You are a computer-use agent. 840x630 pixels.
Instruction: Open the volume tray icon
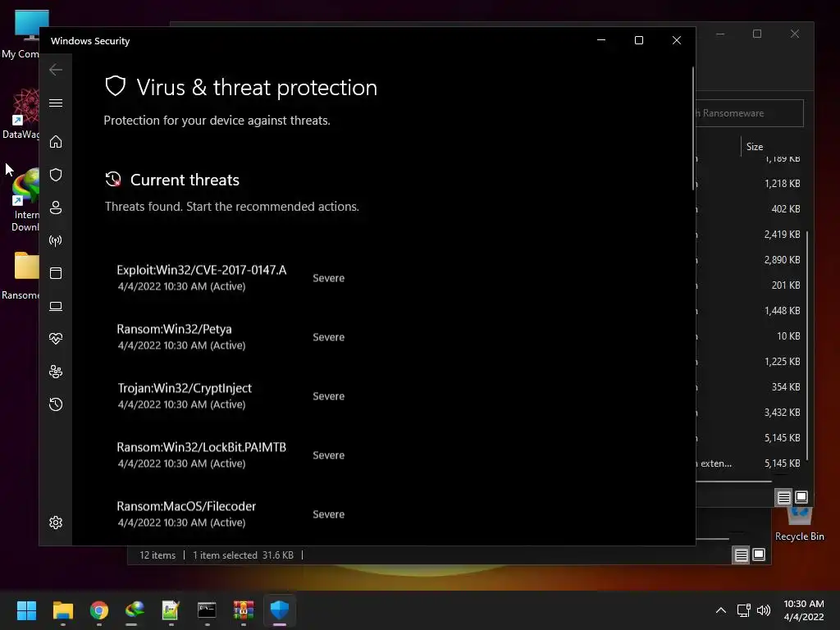764,610
